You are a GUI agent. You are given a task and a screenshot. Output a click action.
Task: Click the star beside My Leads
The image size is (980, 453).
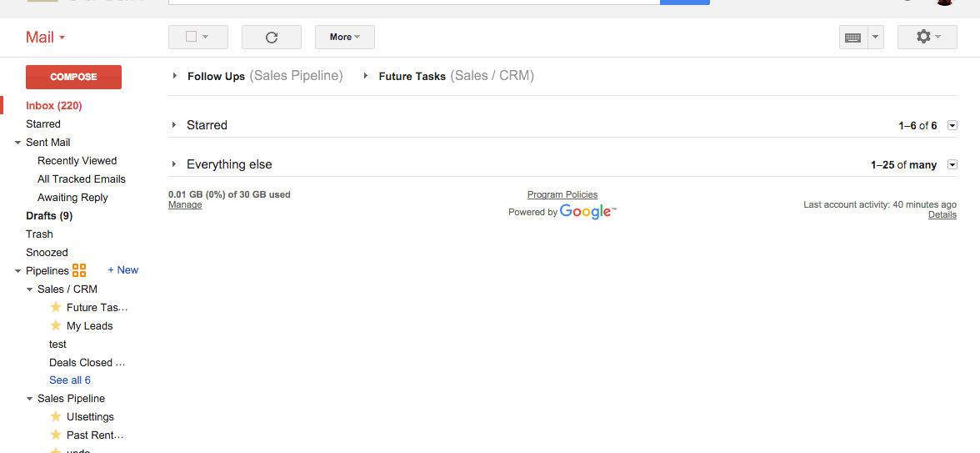(56, 325)
